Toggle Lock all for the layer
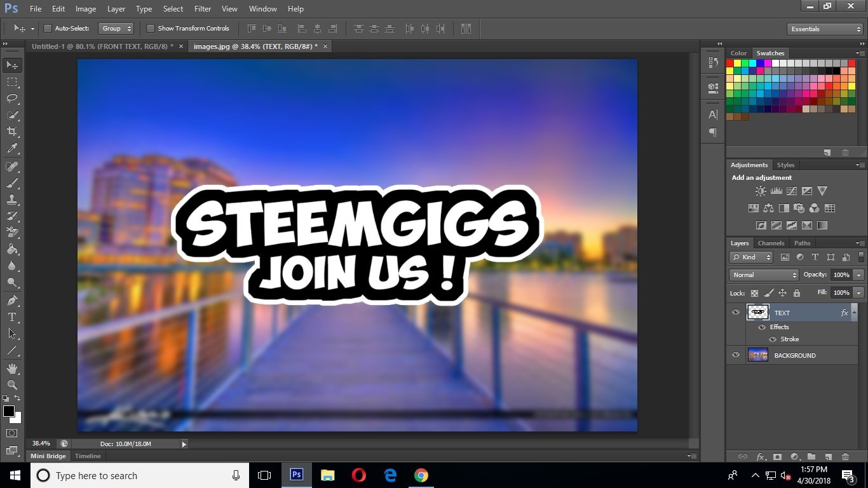Viewport: 868px width, 488px height. pos(797,293)
